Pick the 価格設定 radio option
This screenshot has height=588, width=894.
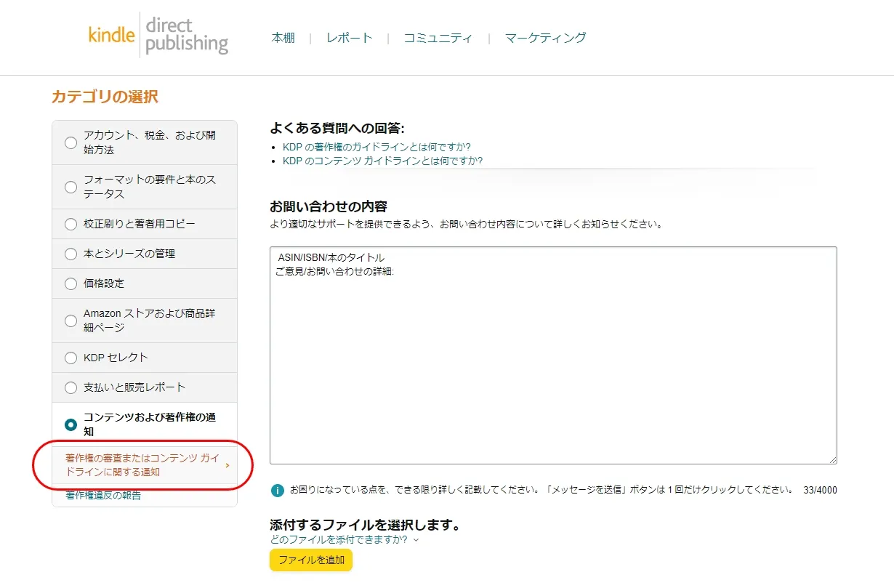71,283
